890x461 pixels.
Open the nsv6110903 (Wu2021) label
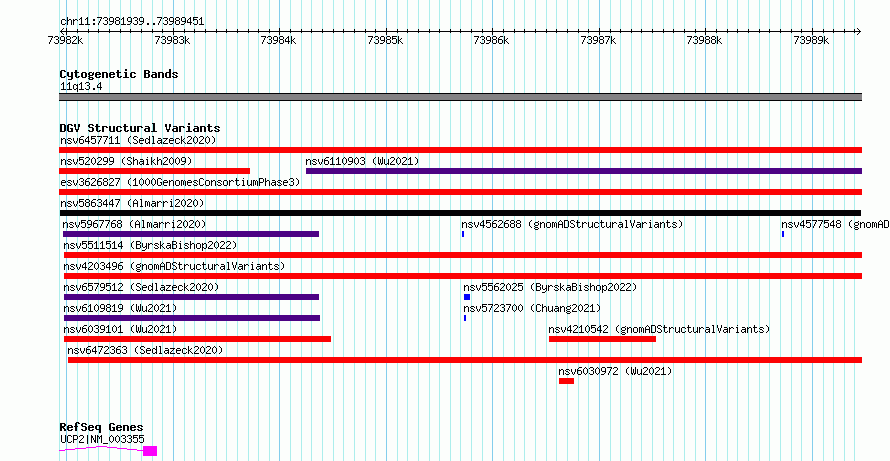coord(362,161)
